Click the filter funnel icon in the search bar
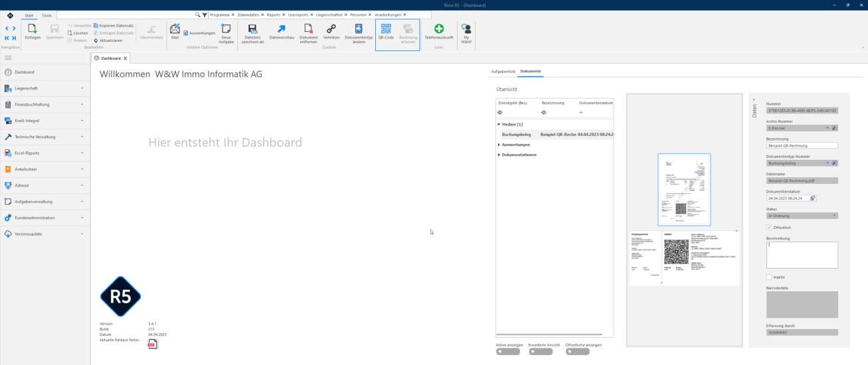The image size is (868, 365). click(205, 14)
